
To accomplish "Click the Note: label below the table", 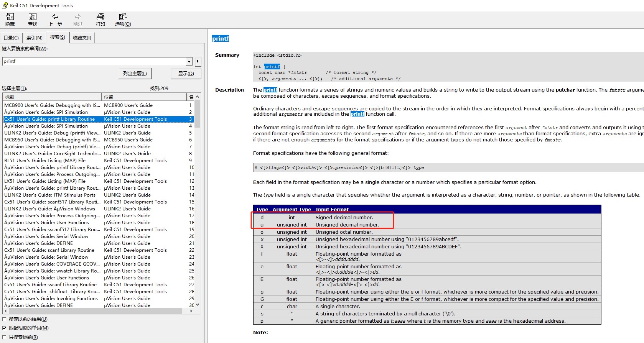I will pos(260,333).
